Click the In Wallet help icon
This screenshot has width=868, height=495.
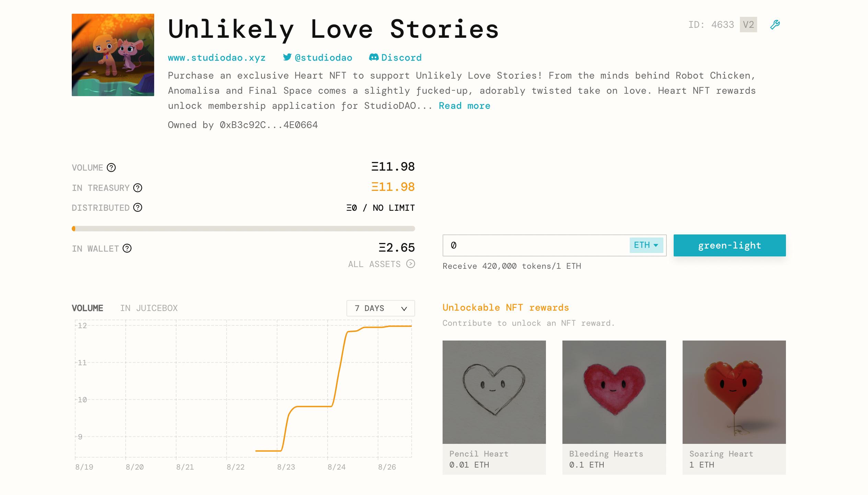pos(127,248)
